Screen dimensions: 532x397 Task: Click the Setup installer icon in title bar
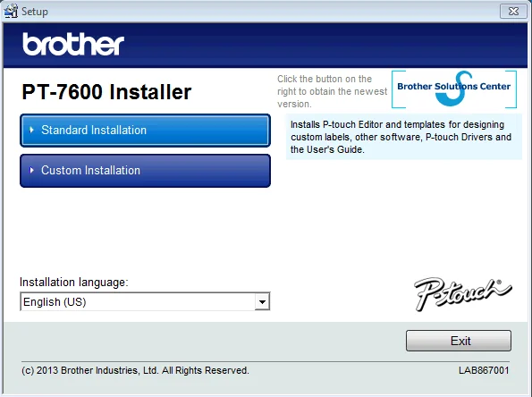(11, 11)
